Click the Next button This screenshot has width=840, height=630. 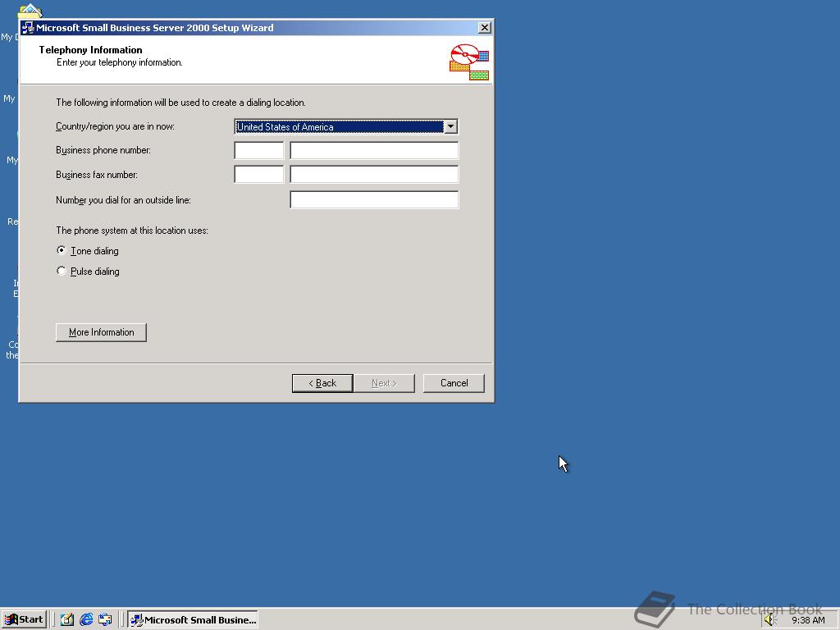pyautogui.click(x=384, y=383)
